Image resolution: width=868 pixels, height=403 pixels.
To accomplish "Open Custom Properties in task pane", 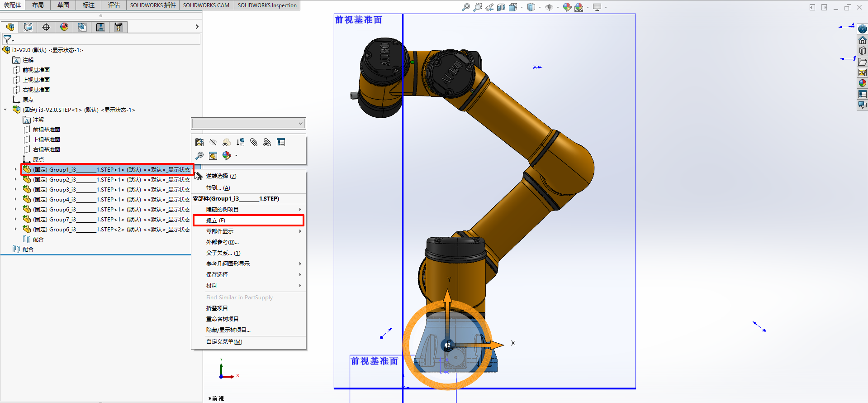I will [x=863, y=94].
